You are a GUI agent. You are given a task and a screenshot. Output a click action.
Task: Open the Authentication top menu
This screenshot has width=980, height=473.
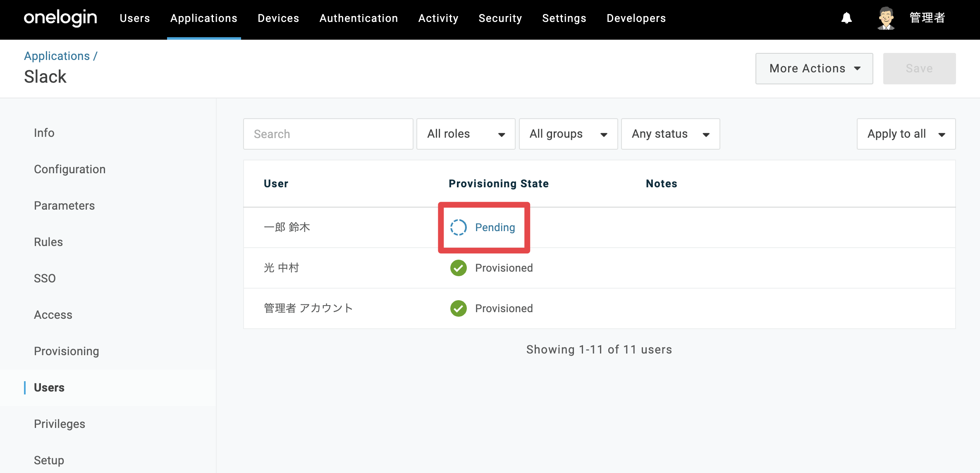tap(359, 18)
